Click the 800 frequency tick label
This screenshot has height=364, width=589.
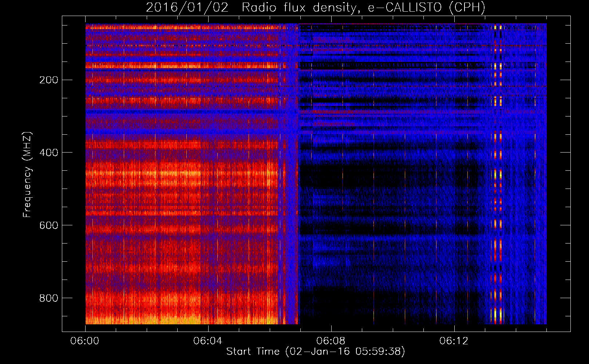[49, 298]
